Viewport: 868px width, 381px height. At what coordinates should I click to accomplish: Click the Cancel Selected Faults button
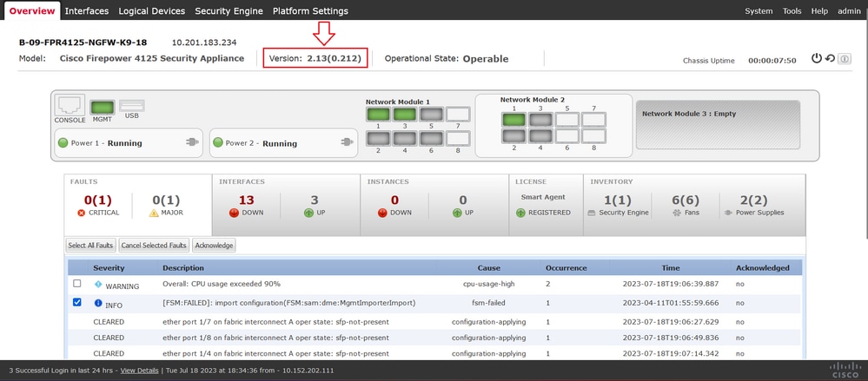[x=155, y=245]
